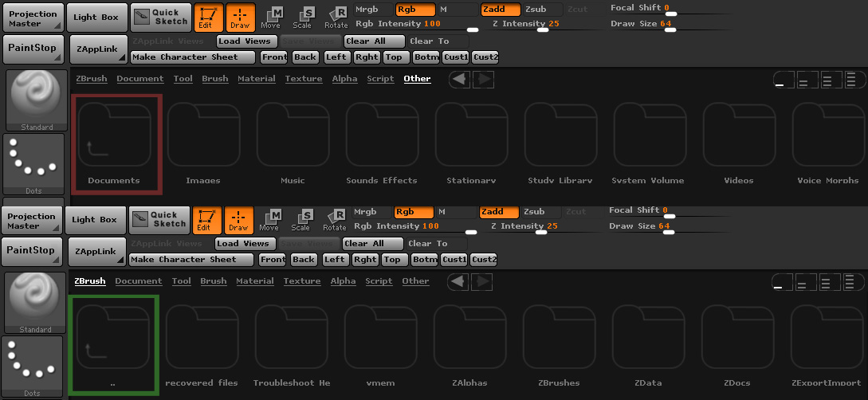This screenshot has width=868, height=400.
Task: Click Light Box button in upper toolbar
Action: coord(96,18)
